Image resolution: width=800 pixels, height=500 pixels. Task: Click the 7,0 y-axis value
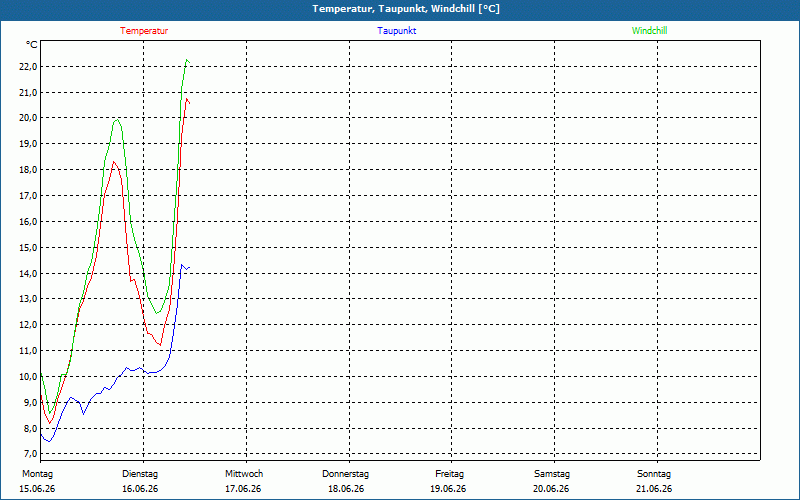coord(30,454)
